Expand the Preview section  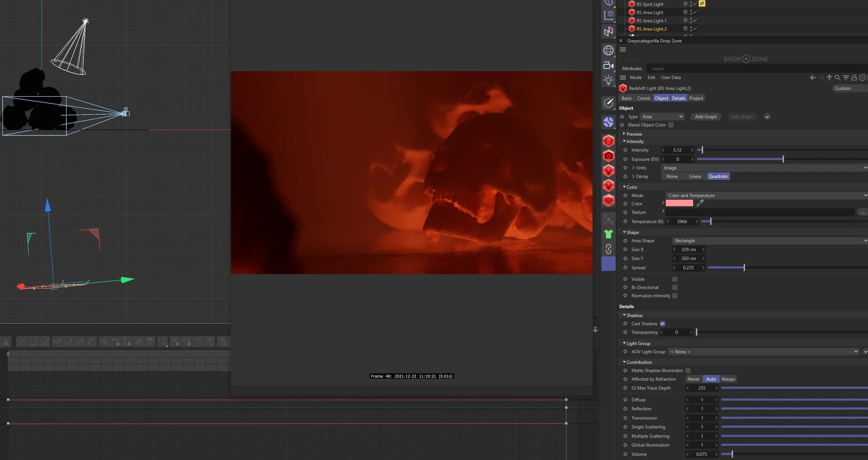634,134
